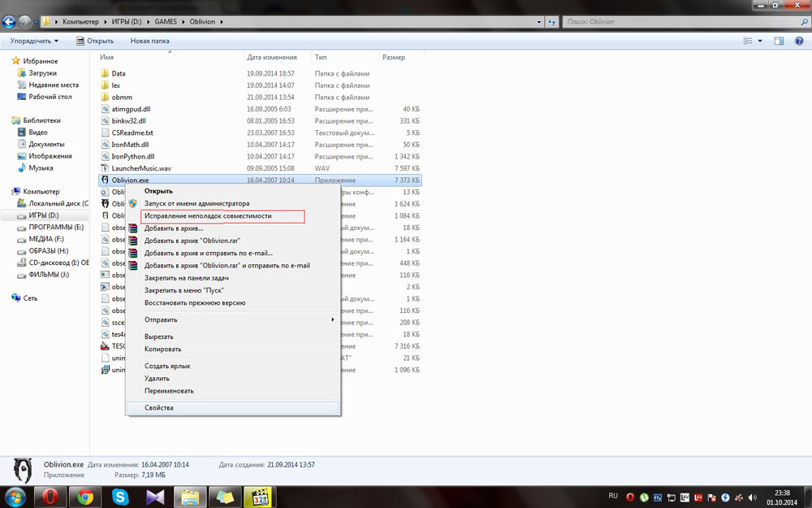Open the Упорядочить dropdown menu

(35, 41)
